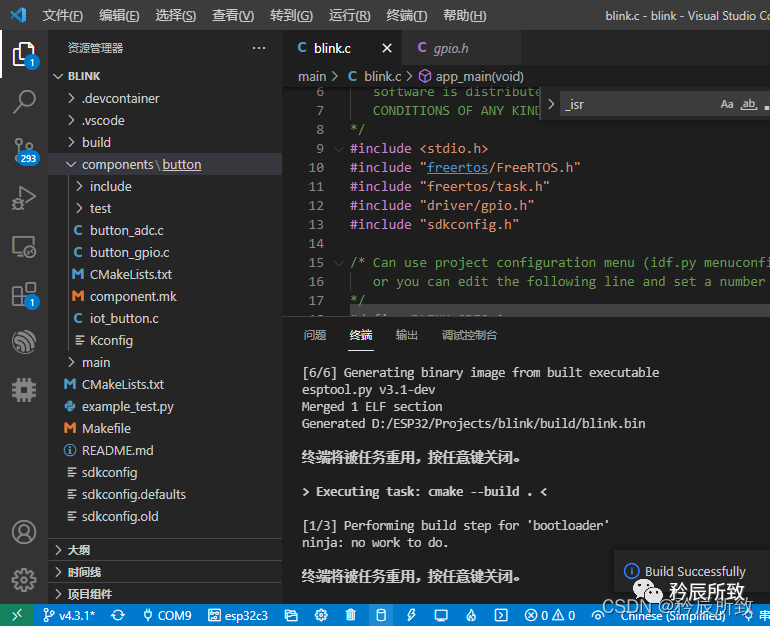Open the Manage gear in activity bar
Viewport: 770px width, 626px height.
(x=24, y=579)
